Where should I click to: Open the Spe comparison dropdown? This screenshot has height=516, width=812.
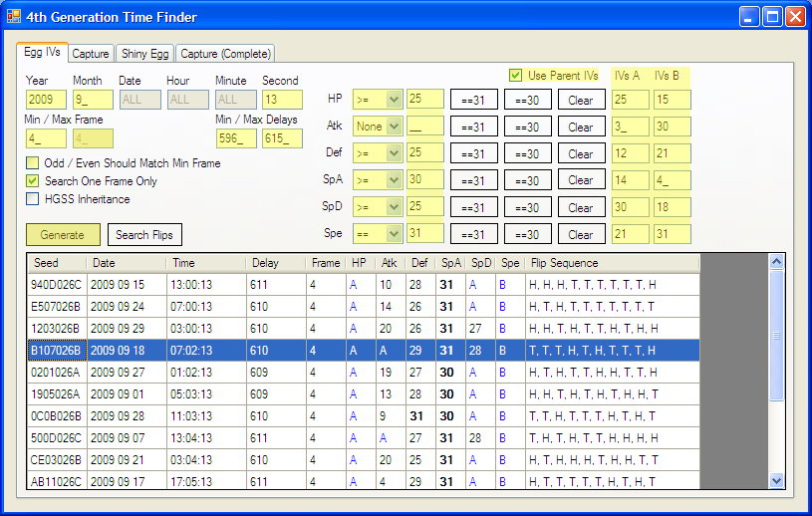378,234
